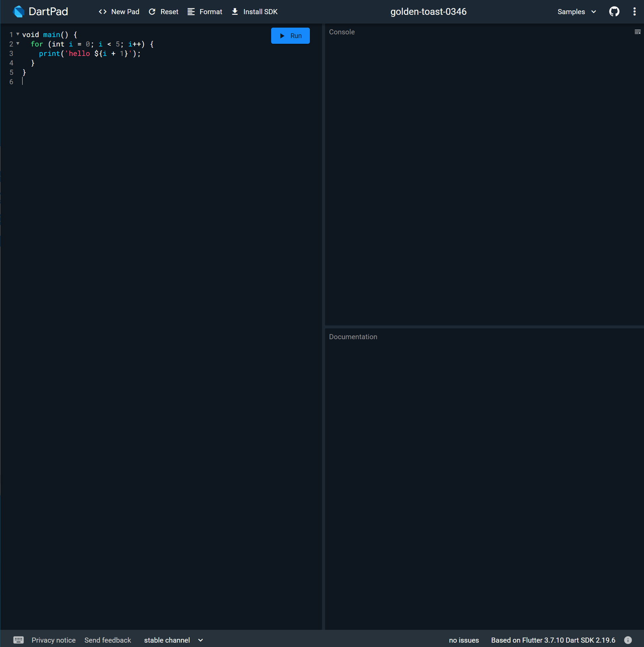Click the New Pad button

(119, 12)
